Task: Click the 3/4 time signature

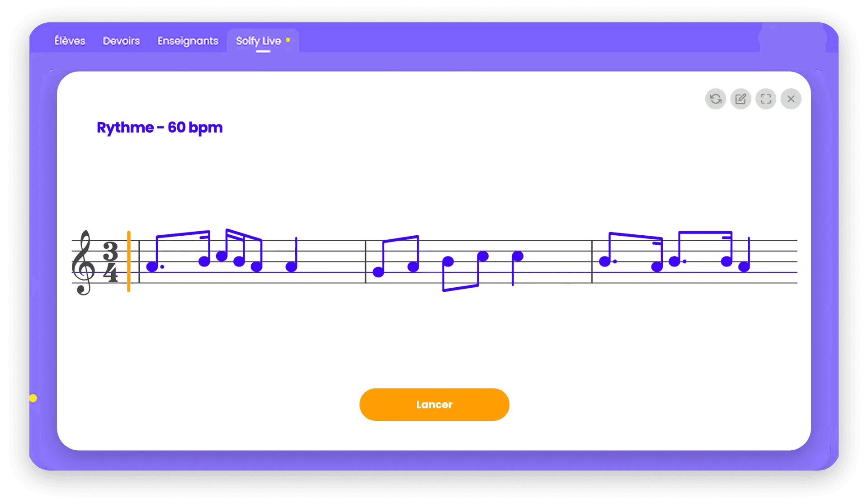Action: [110, 262]
